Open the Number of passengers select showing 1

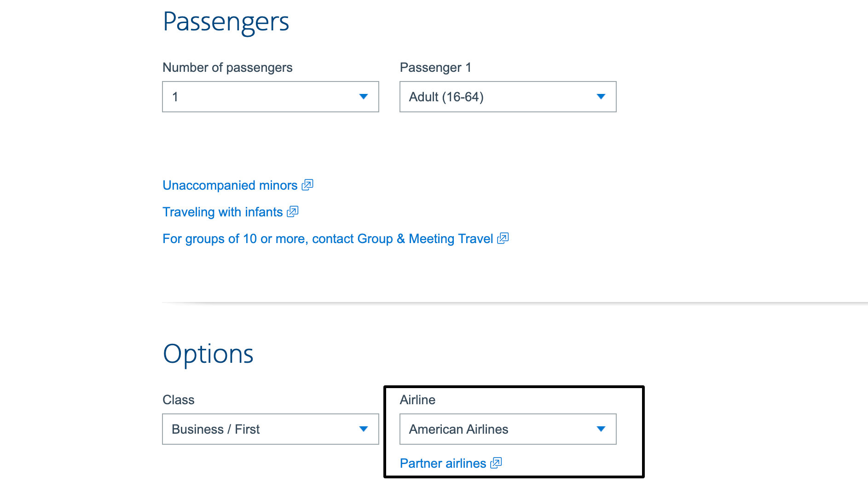262,97
